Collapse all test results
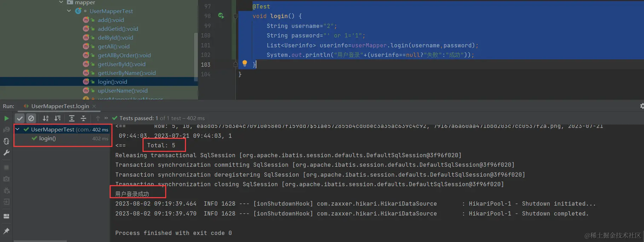The image size is (644, 242). (x=83, y=118)
